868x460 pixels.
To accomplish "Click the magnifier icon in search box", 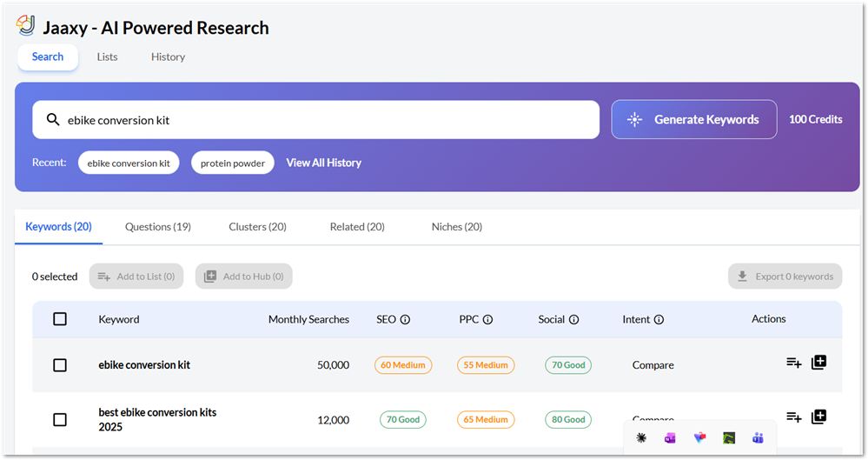I will pyautogui.click(x=53, y=119).
